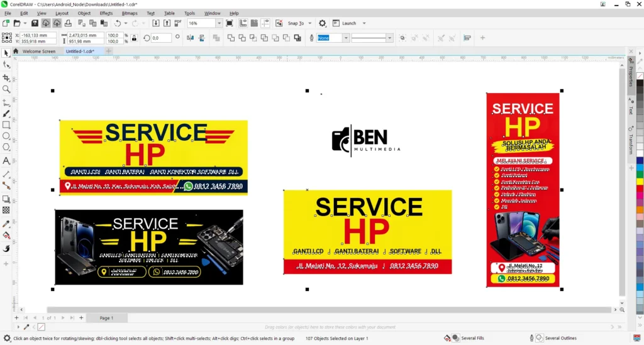Switch to Welcome Screen tab
The image size is (644, 345).
[x=38, y=52]
